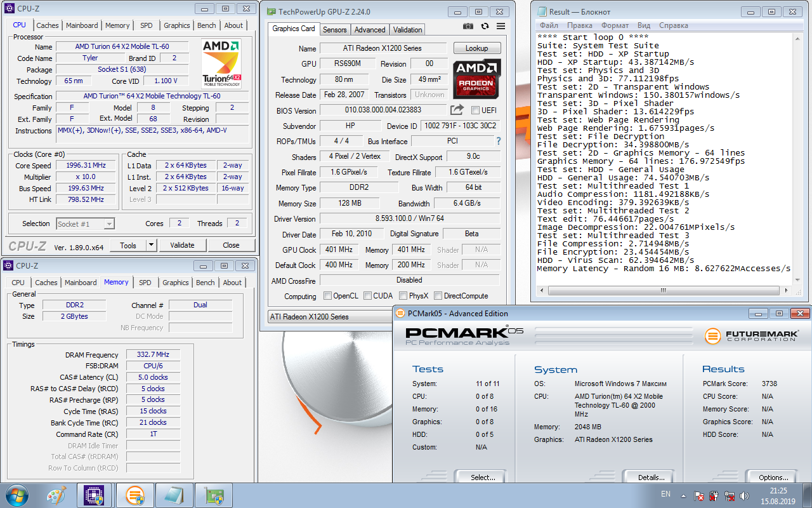Viewport: 812px width, 508px height.
Task: Click the Tools button in CPU-Z
Action: click(x=128, y=245)
